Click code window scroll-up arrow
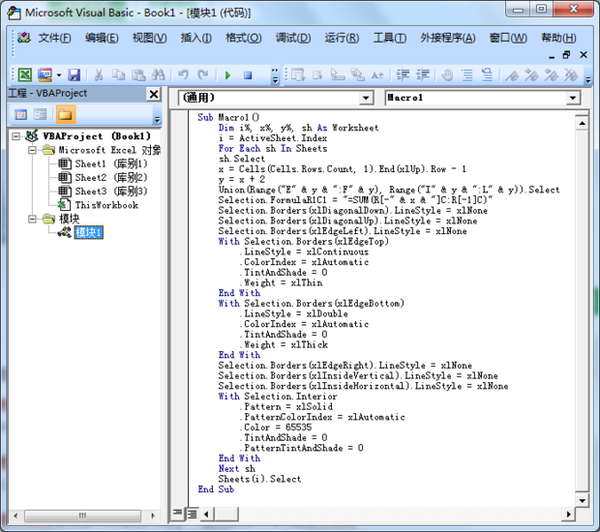The height and width of the screenshot is (532, 600). [582, 123]
